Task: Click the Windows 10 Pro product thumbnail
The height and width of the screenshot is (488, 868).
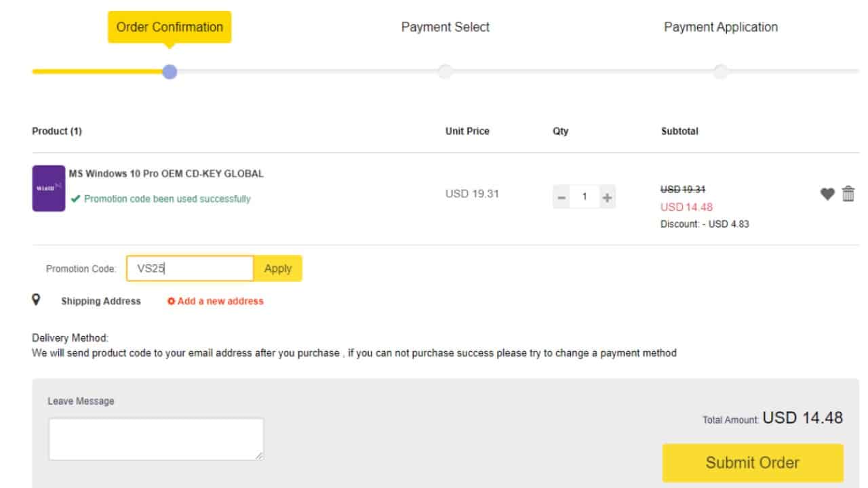Action: point(49,188)
